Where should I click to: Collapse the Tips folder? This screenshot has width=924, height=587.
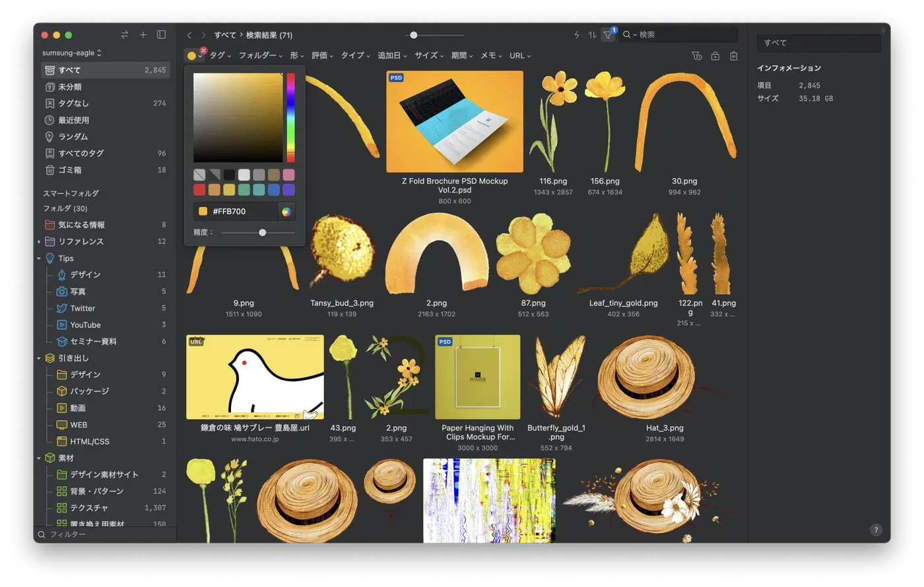[39, 259]
